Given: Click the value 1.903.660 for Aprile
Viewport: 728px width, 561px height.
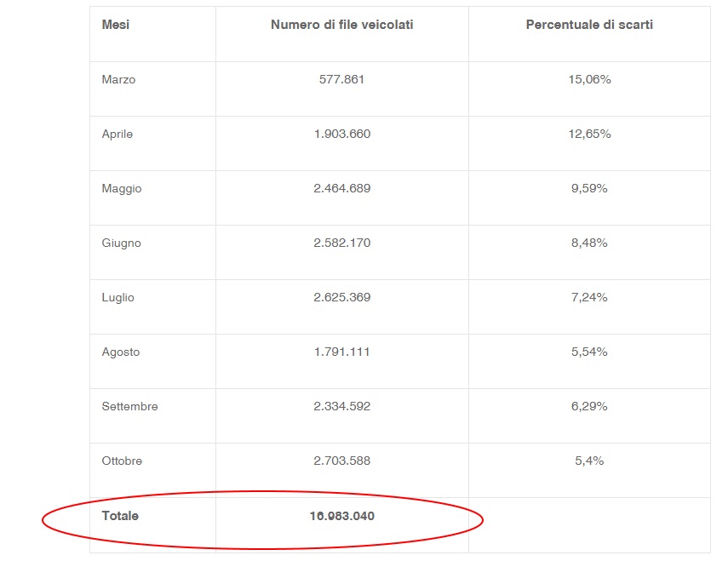Looking at the screenshot, I should click(x=341, y=134).
